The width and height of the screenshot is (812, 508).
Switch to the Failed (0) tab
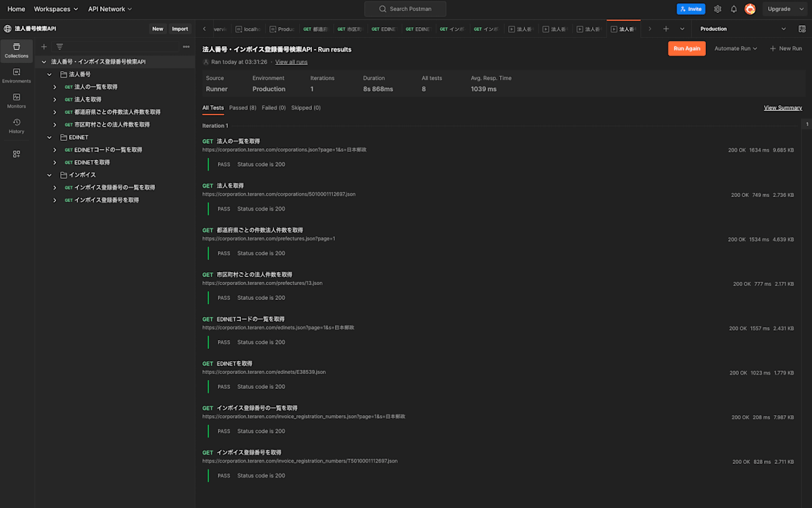274,108
